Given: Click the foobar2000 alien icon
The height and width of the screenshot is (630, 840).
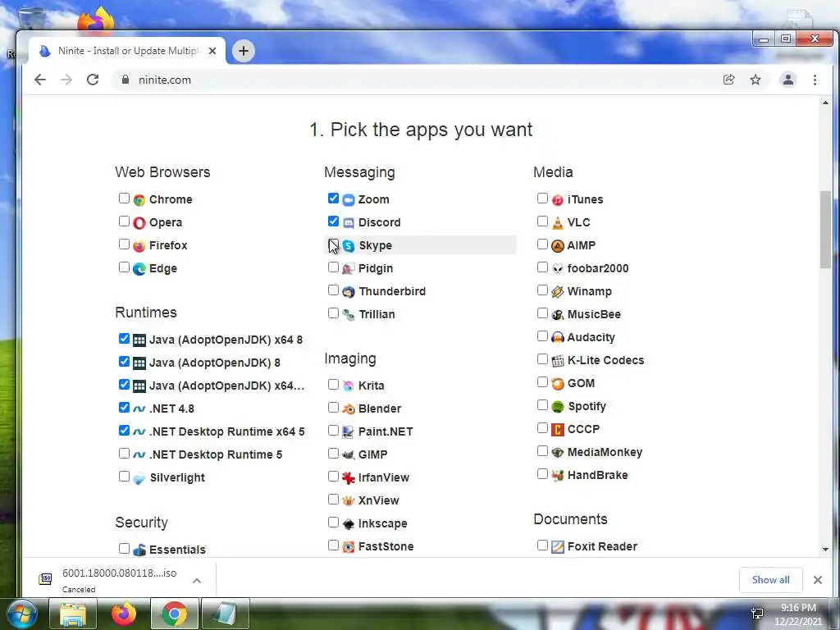Looking at the screenshot, I should (558, 269).
